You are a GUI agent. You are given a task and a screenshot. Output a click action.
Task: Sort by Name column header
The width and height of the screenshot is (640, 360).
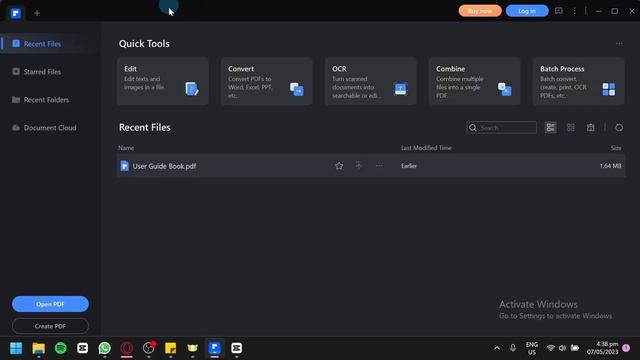126,148
